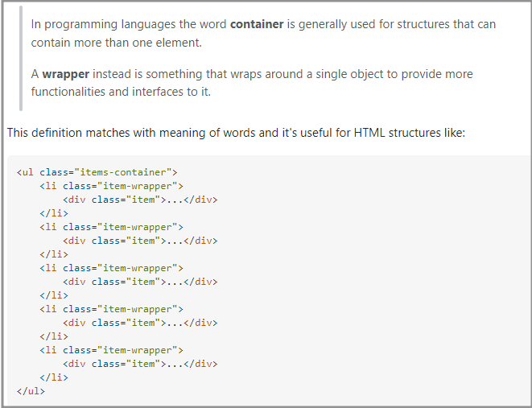Select the first li "item-wrapper" opening line

coord(111,186)
